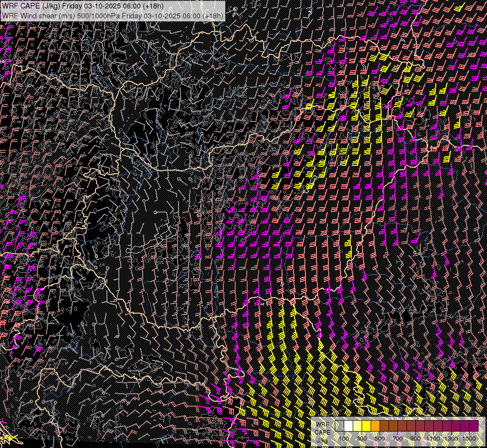
Task: Click the 1300 value label in legend
Action: click(x=451, y=438)
